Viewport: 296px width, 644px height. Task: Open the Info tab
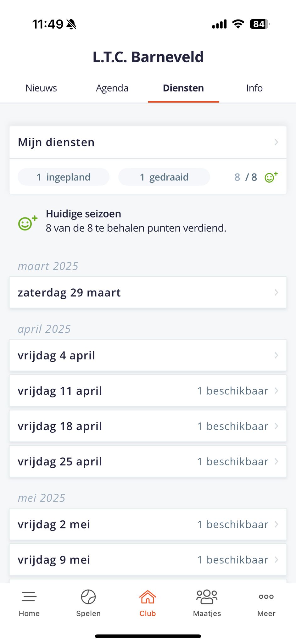click(x=254, y=88)
